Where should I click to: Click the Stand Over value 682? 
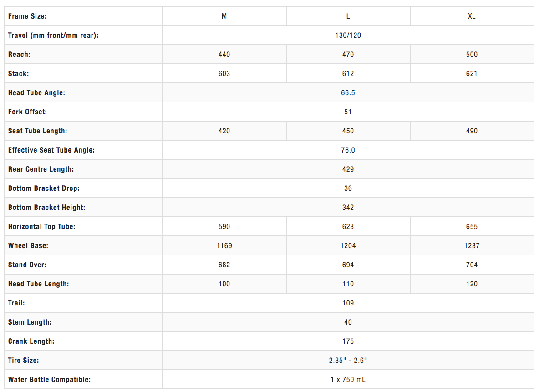point(224,265)
